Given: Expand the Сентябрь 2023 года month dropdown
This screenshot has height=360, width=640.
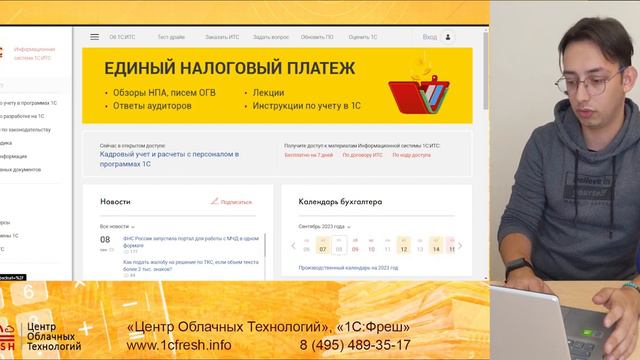Looking at the screenshot, I should pos(324,226).
